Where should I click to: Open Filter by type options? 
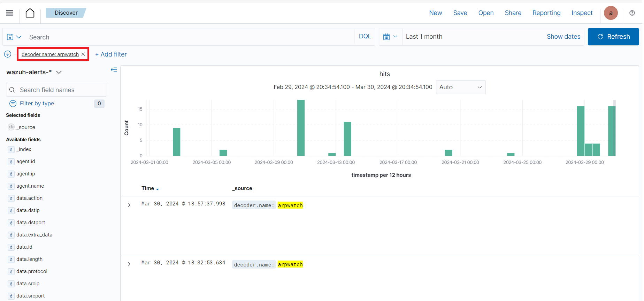click(37, 104)
